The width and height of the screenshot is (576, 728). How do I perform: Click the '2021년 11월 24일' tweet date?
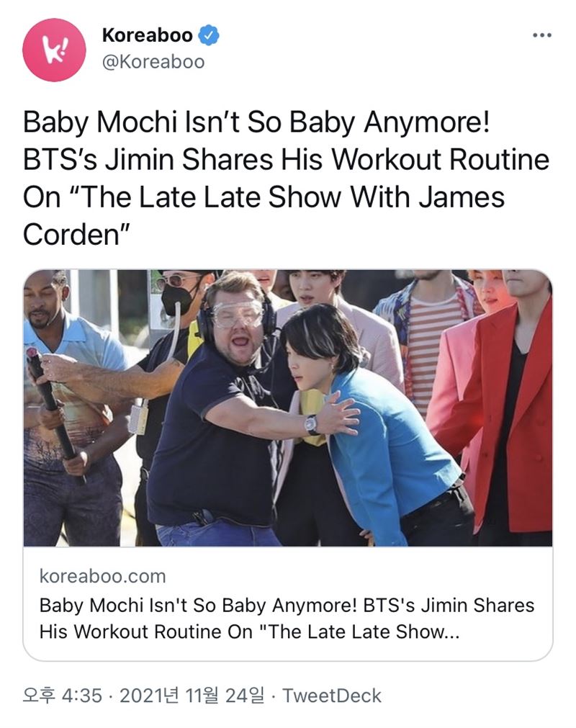pyautogui.click(x=192, y=696)
